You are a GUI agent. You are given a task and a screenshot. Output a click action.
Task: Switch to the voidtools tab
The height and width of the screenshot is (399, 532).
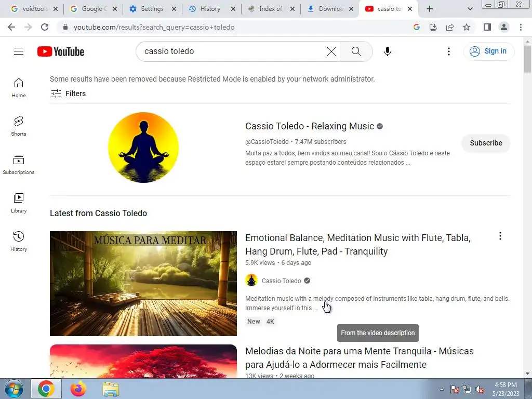tap(30, 9)
